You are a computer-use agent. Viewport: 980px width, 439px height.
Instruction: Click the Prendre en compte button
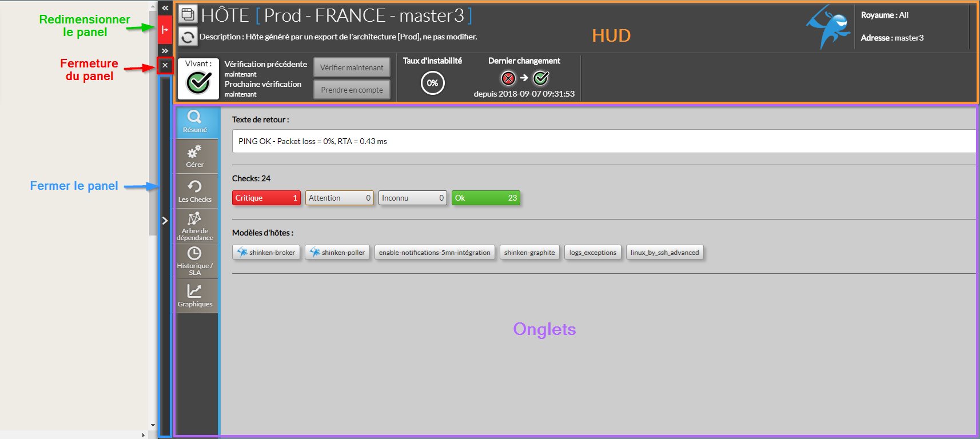[x=352, y=90]
